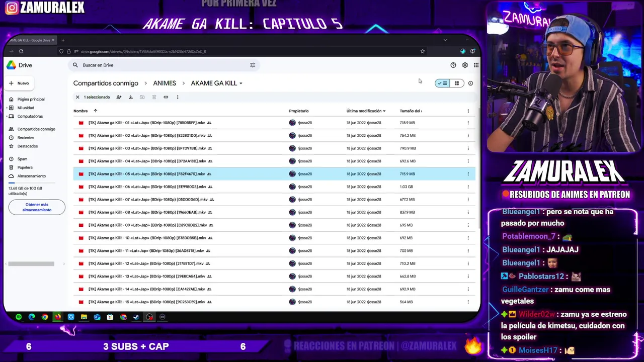Open the Drive help icon
This screenshot has width=644, height=362.
coord(453,65)
